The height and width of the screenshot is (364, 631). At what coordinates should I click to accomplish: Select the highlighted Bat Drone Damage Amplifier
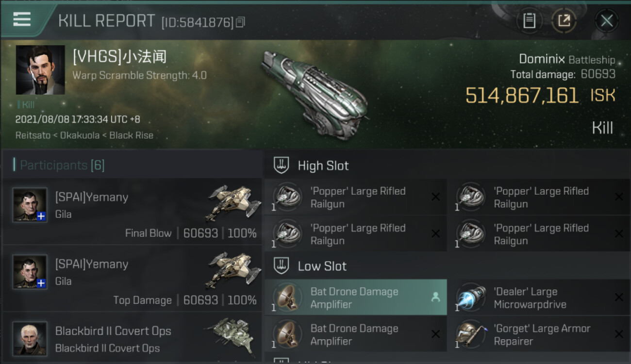click(x=356, y=298)
